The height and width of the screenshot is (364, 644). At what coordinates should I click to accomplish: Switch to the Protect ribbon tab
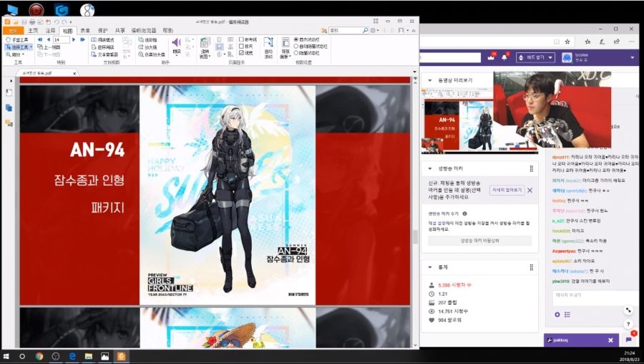102,30
